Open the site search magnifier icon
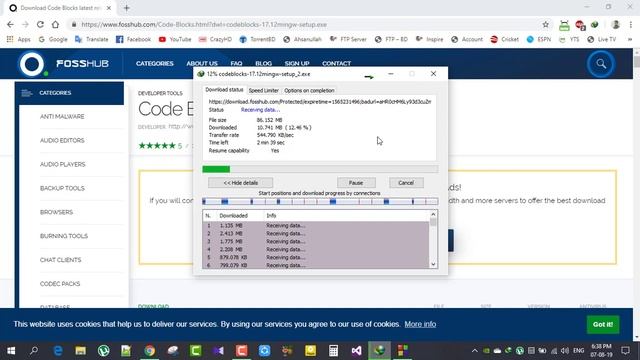This screenshot has height=360, width=640. pyautogui.click(x=601, y=64)
